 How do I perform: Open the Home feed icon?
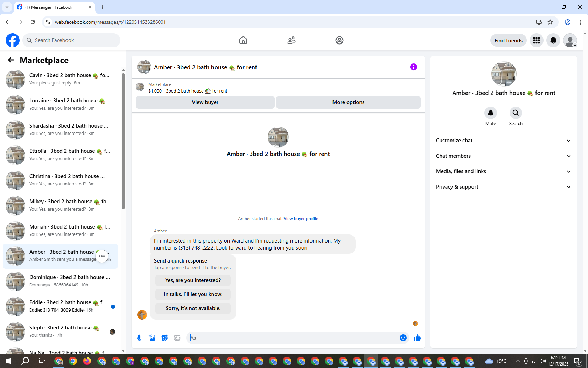pyautogui.click(x=243, y=40)
